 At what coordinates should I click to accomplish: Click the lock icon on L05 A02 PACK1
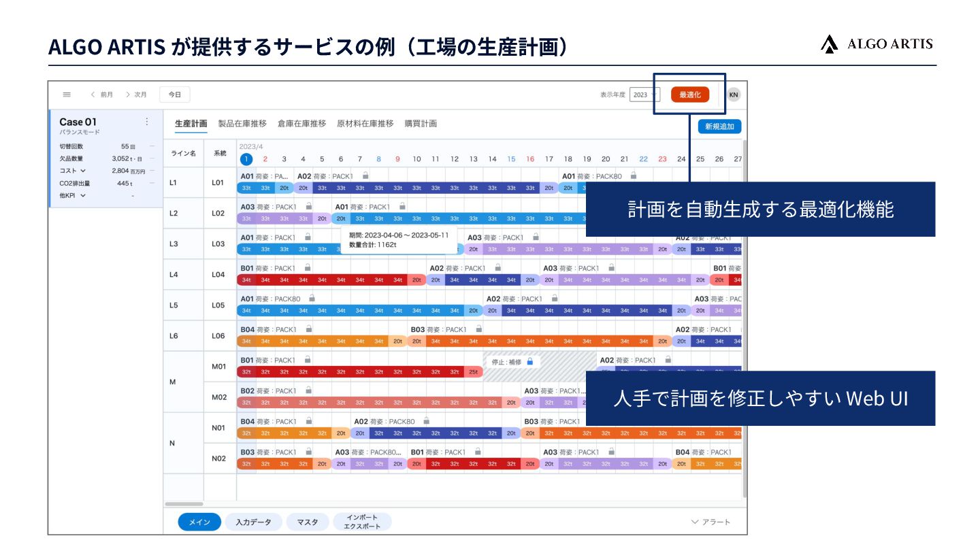coord(555,298)
